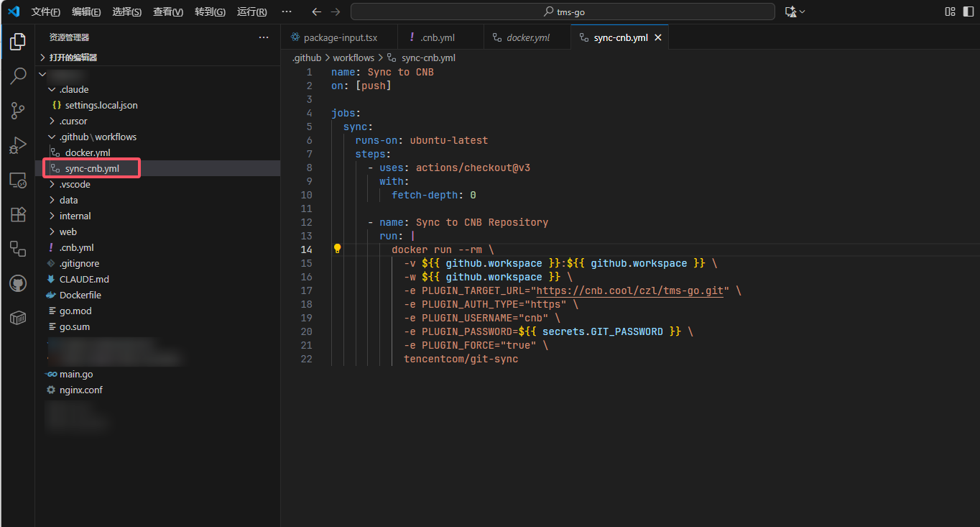Open the container/box icon in activity bar
The width and height of the screenshot is (980, 527).
[18, 318]
